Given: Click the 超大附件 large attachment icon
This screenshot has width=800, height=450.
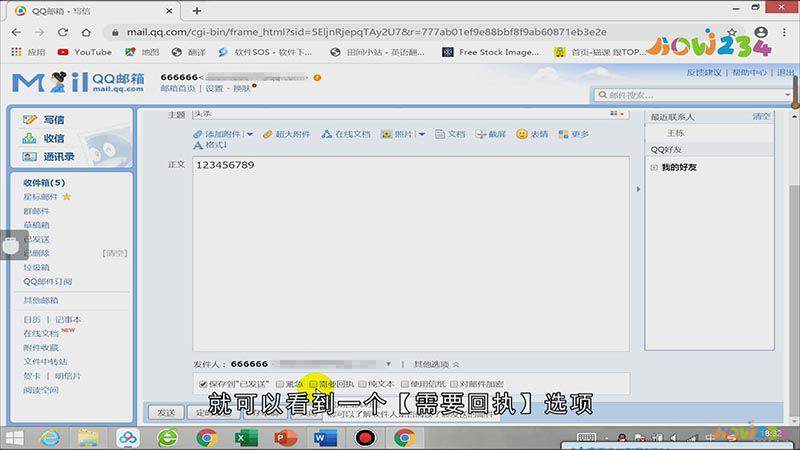Looking at the screenshot, I should click(267, 134).
